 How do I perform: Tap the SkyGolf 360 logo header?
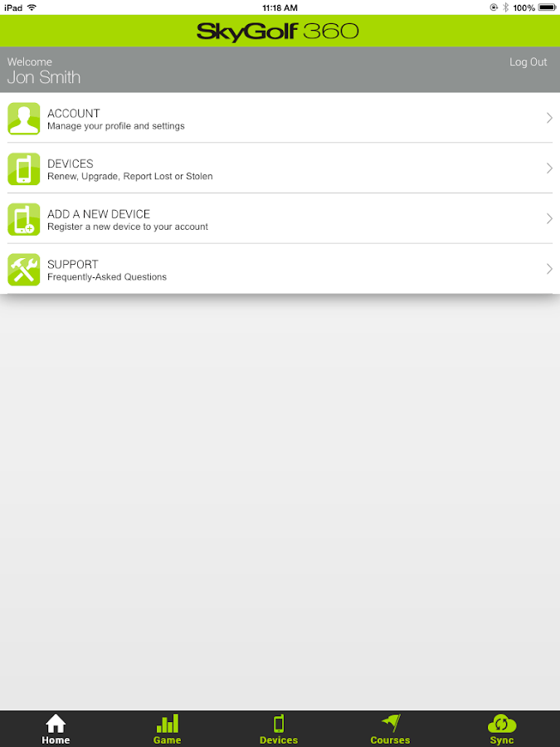click(278, 32)
